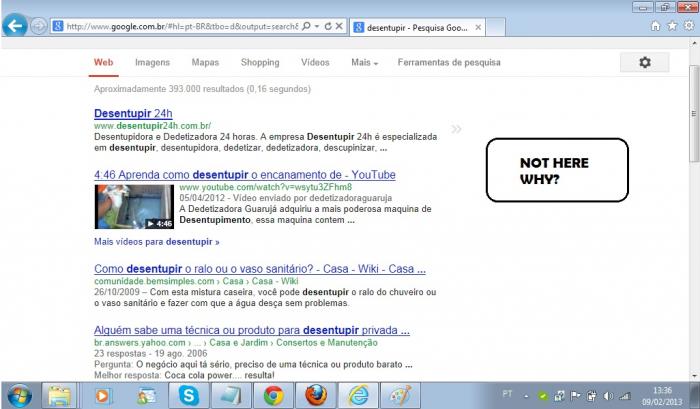Switch to Mapas search tab
Viewport: 700px width, 409px height.
coord(205,63)
